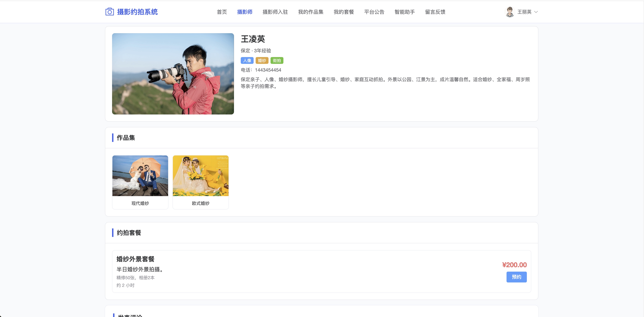The image size is (644, 317).
Task: Click the text 精修50张，相册2本
Action: pos(135,278)
